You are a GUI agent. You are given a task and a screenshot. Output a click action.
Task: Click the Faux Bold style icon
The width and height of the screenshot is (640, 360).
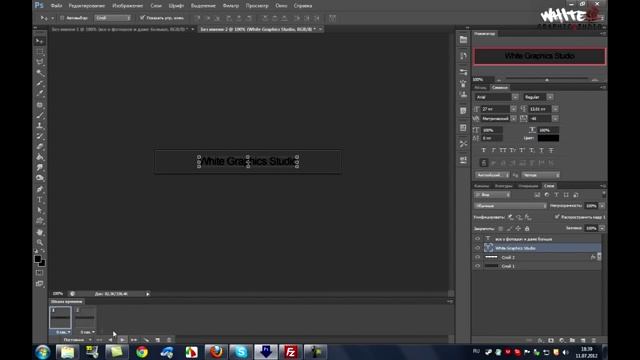pyautogui.click(x=484, y=150)
